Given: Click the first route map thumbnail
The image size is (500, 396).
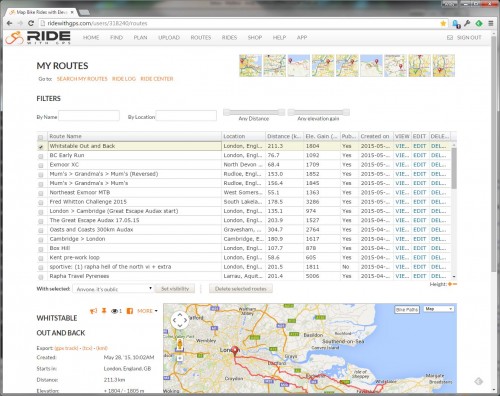Looking at the screenshot, I should [x=250, y=66].
